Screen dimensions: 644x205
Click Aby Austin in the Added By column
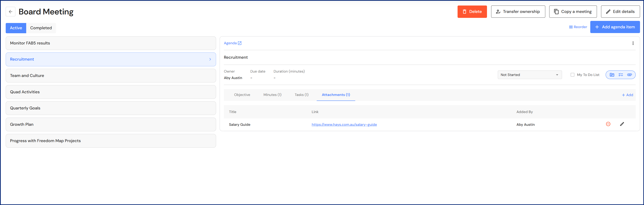525,125
